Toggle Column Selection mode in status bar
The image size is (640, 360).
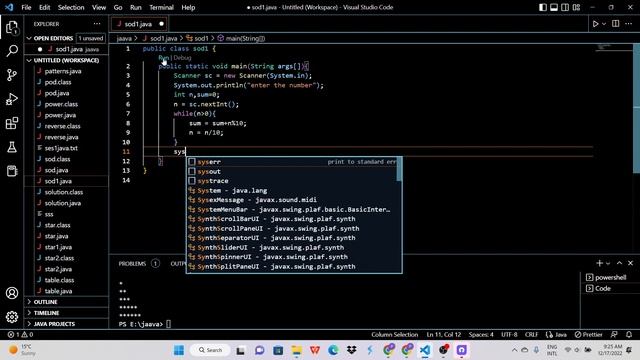[x=394, y=334]
